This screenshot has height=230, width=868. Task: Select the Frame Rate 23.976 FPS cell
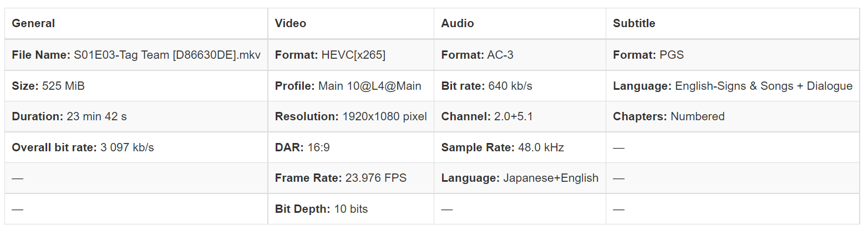pyautogui.click(x=341, y=178)
